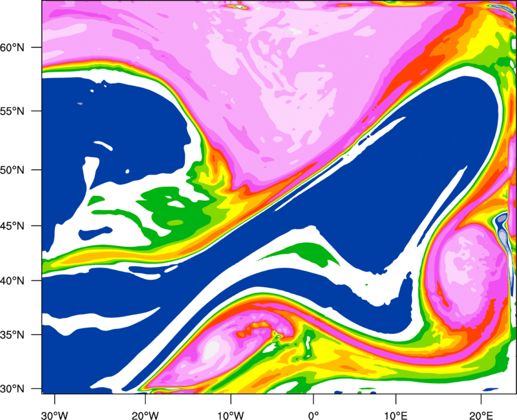Click the 20°W longitude label
Viewport: 517px width, 420px height.
(x=145, y=415)
